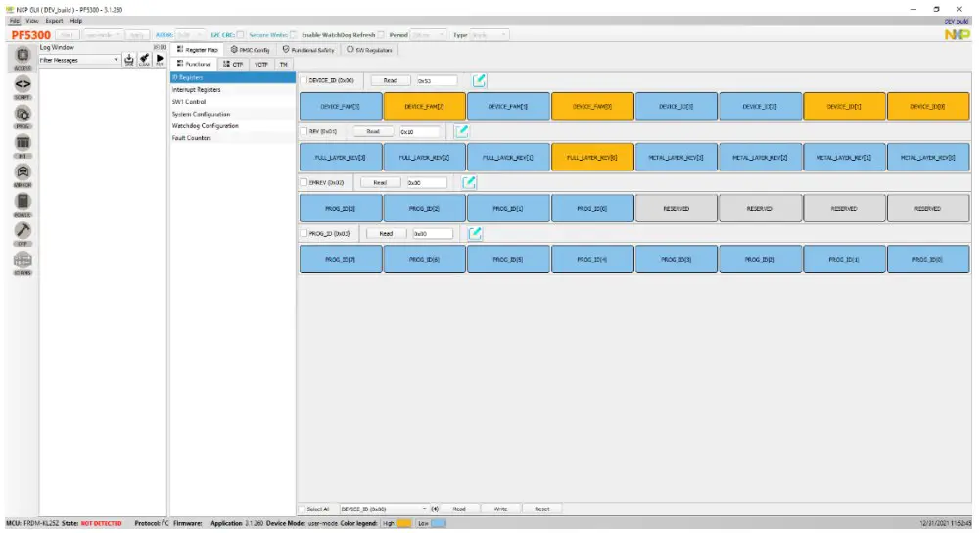This screenshot has height=533, width=980.
Task: Select the Functional sub-tab
Action: [194, 64]
